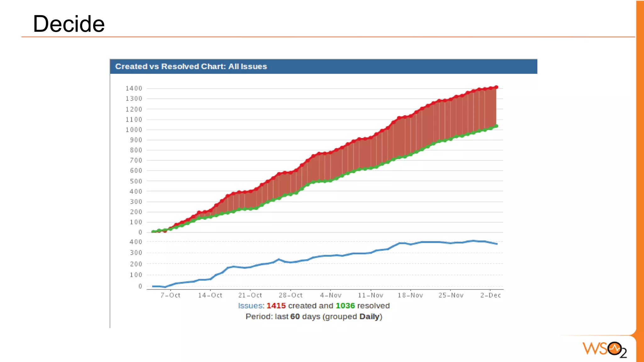Click the 25-Nov axis label
This screenshot has height=362, width=644.
(451, 295)
